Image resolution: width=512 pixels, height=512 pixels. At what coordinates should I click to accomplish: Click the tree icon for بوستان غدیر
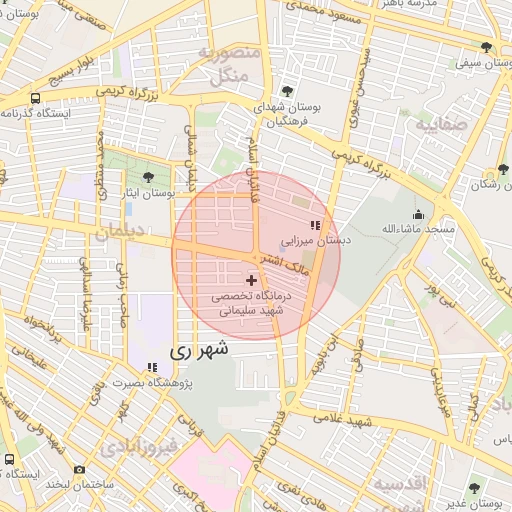(474, 489)
